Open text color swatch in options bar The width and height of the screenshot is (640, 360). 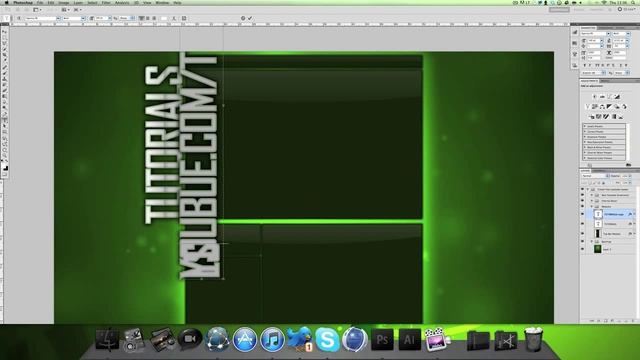[x=164, y=18]
